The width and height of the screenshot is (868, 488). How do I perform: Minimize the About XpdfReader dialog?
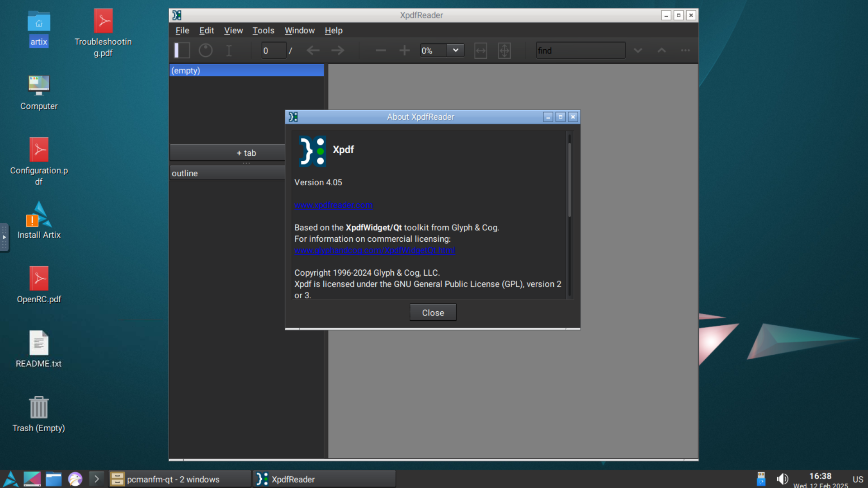pyautogui.click(x=548, y=117)
